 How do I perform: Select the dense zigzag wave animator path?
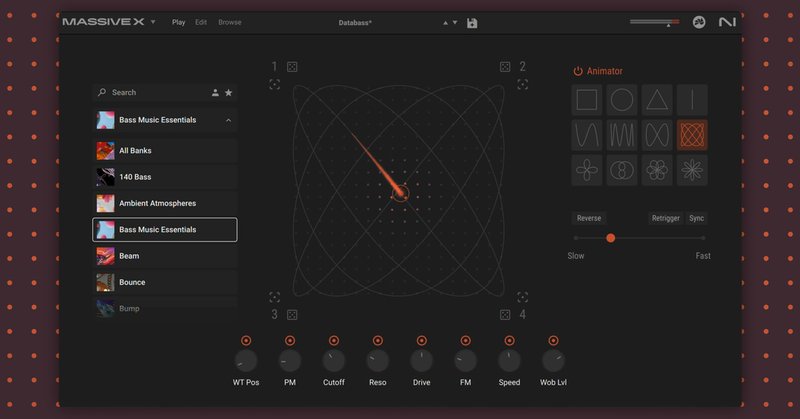point(622,135)
